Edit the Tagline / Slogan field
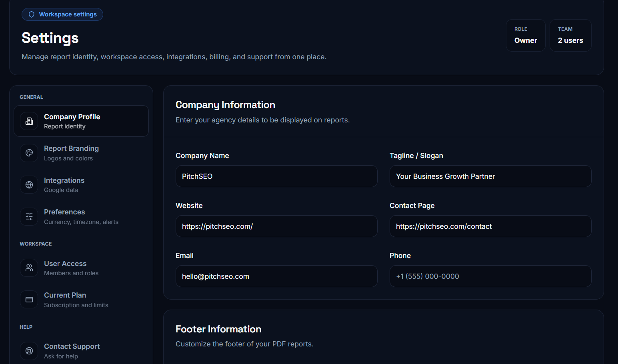 (x=490, y=176)
